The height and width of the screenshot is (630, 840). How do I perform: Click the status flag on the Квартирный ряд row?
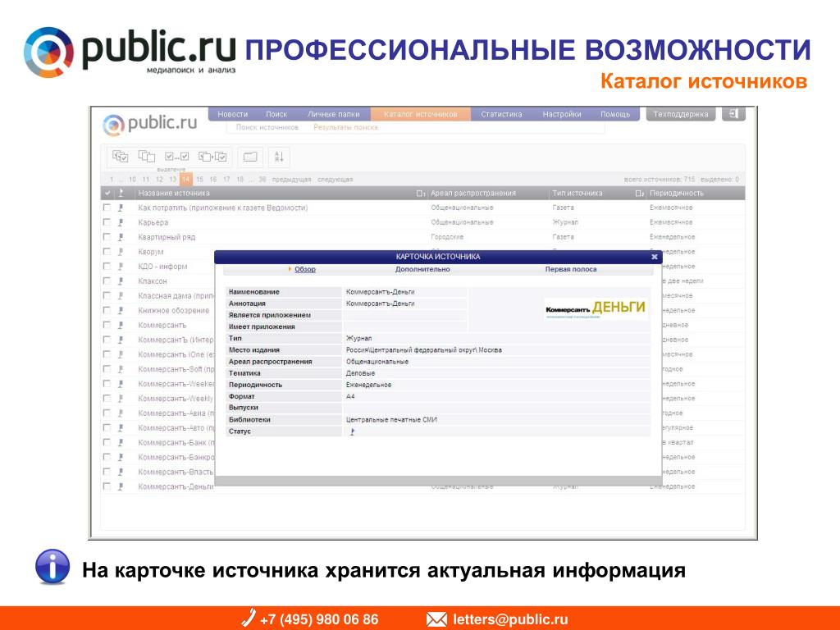(x=121, y=237)
